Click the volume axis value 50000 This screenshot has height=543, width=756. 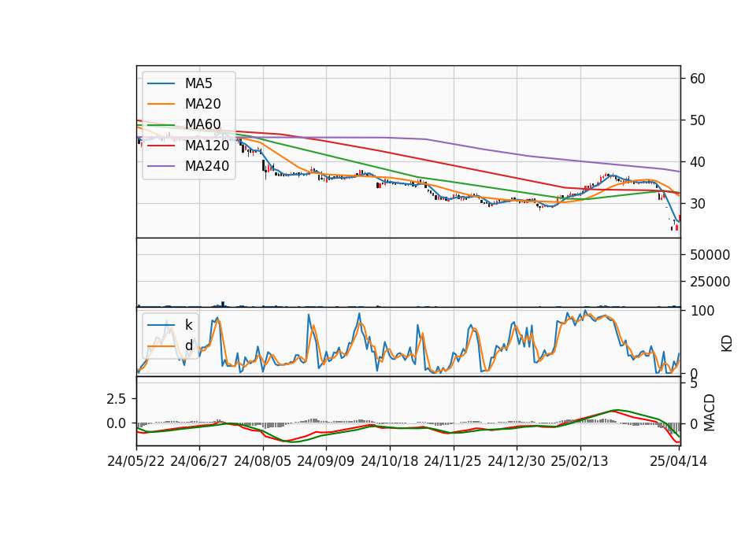(x=710, y=255)
